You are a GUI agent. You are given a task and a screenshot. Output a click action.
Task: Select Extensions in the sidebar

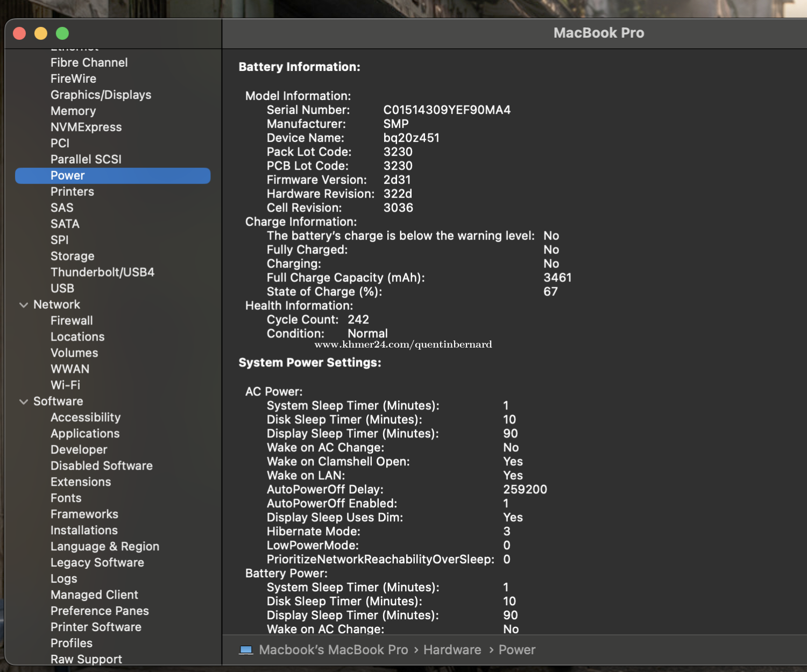81,482
